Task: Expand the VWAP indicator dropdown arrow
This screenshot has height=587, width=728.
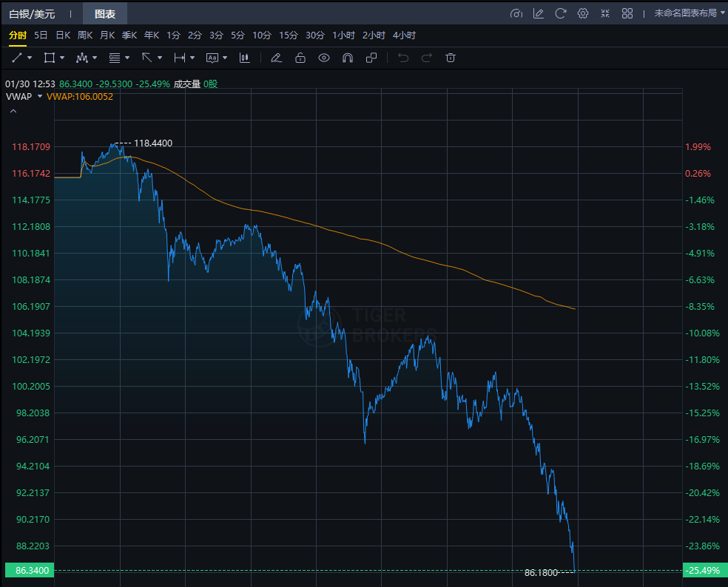Action: coord(39,96)
